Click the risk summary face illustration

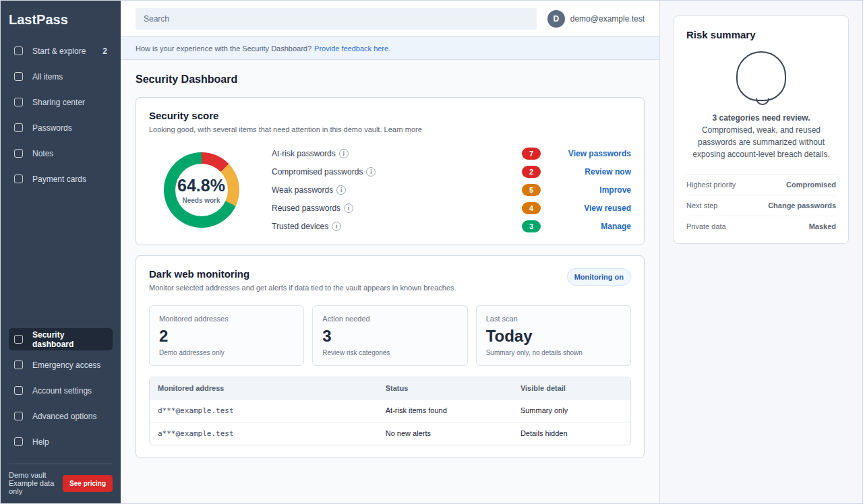tap(761, 77)
